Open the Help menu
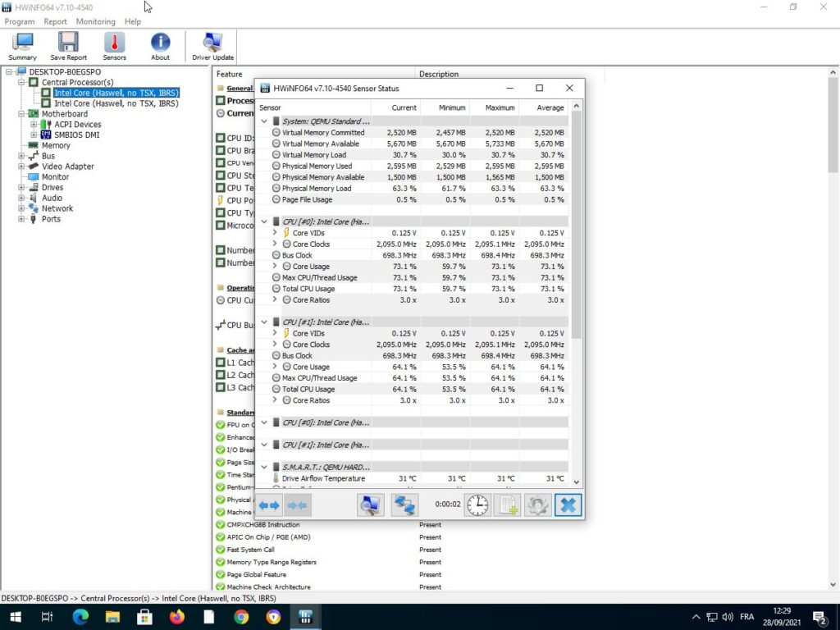The width and height of the screenshot is (840, 630). [x=133, y=21]
